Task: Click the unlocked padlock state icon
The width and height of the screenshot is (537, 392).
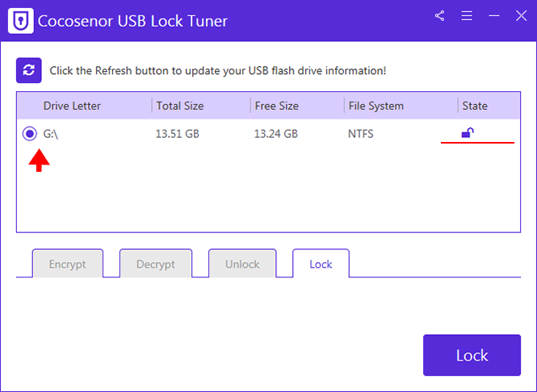Action: [x=468, y=132]
